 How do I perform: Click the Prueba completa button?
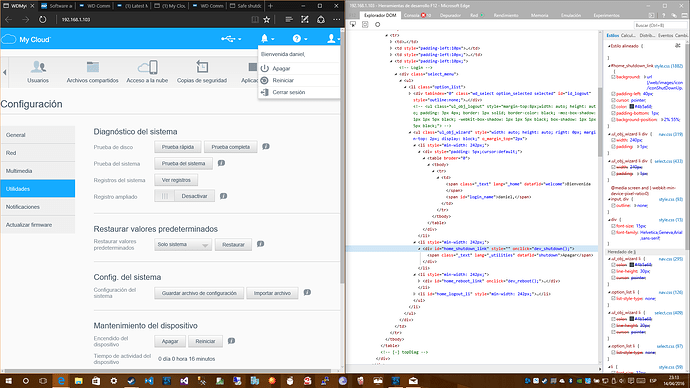[231, 147]
